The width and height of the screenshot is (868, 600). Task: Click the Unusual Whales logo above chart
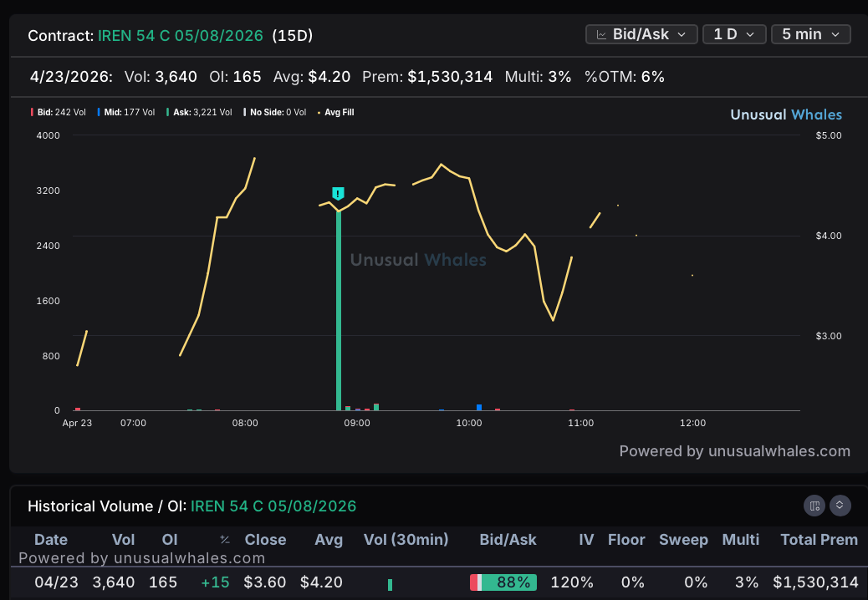pos(786,114)
